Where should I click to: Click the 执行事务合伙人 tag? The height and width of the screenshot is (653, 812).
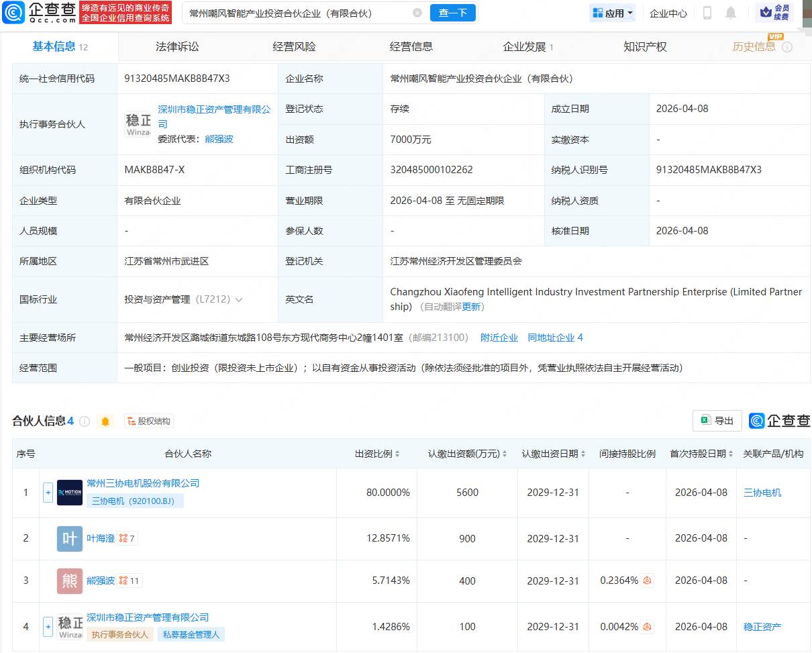pos(119,634)
